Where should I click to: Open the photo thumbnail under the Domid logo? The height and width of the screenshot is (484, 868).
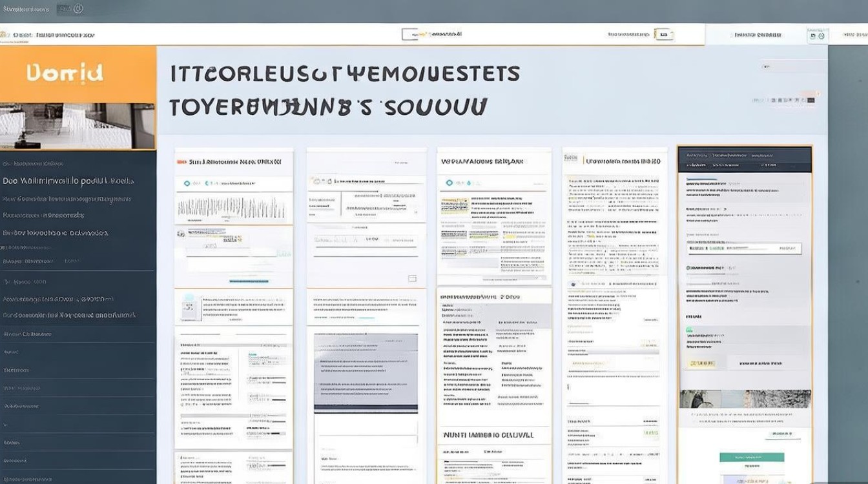click(77, 126)
